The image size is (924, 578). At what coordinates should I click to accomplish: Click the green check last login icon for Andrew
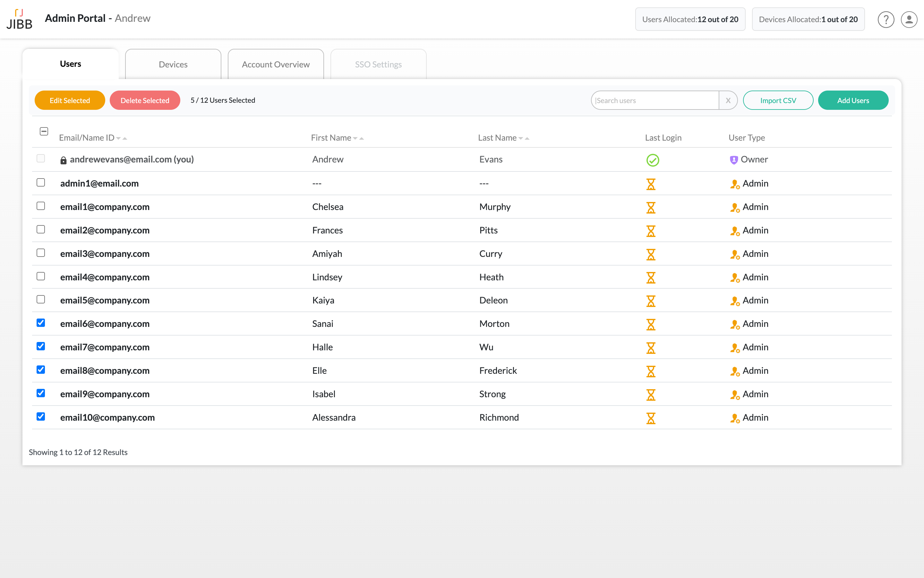653,160
